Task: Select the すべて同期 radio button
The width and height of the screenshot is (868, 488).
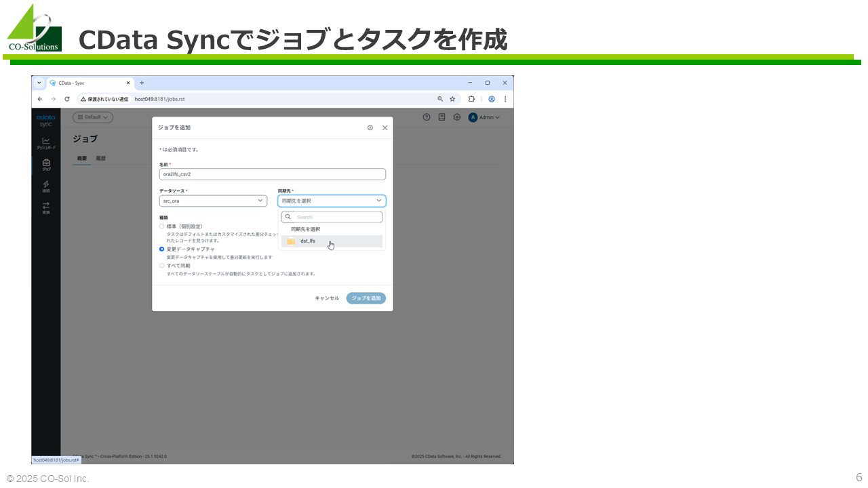Action: [x=161, y=266]
